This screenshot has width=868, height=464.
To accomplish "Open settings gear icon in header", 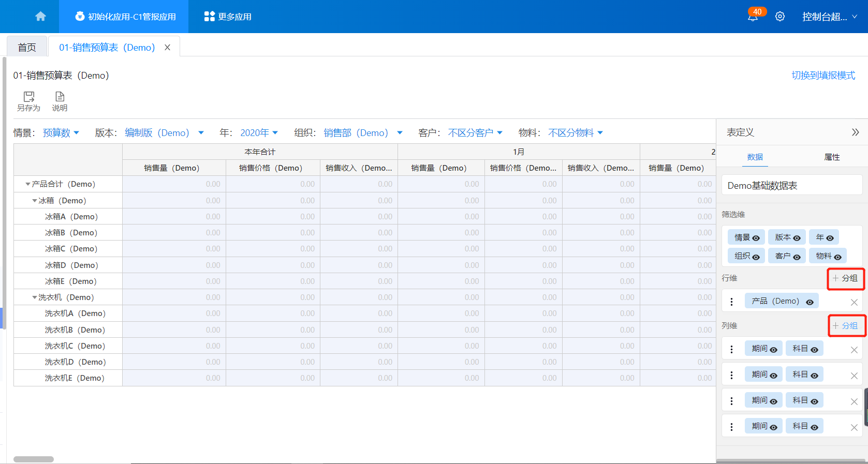I will coord(779,17).
